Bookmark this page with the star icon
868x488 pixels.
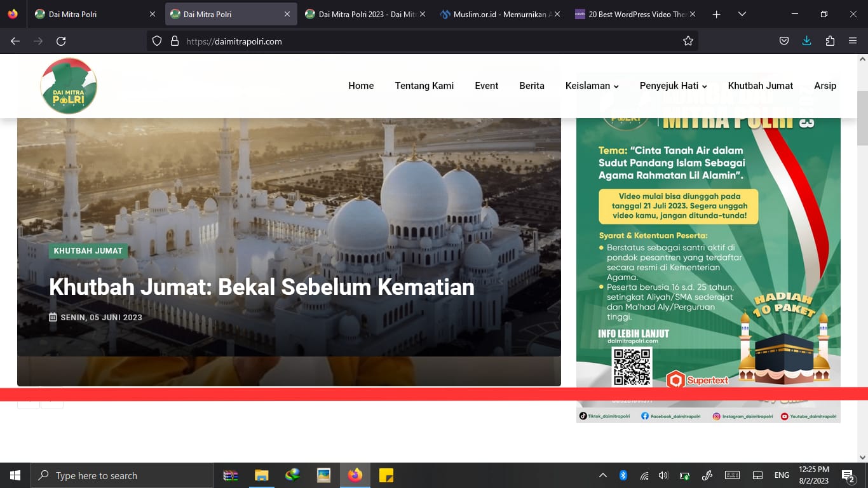pos(688,41)
